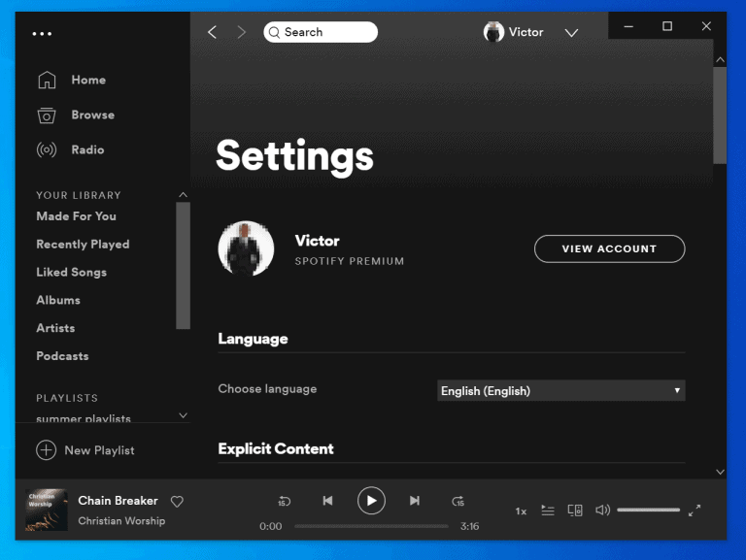The width and height of the screenshot is (746, 560).
Task: Open the play queue icon
Action: coord(548,511)
